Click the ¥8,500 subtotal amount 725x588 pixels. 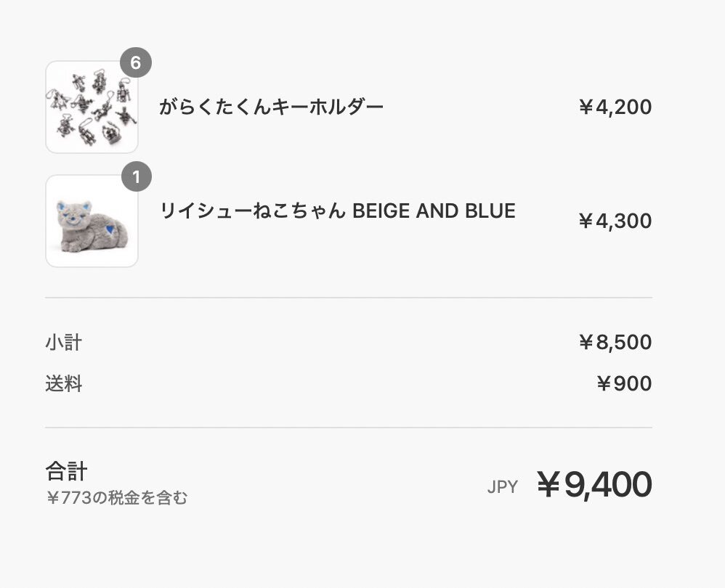[x=615, y=342]
